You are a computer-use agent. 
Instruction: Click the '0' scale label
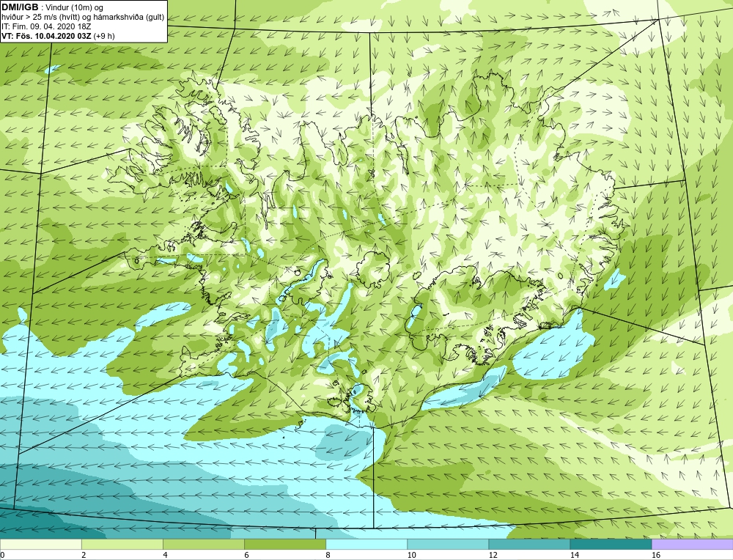point(2,555)
